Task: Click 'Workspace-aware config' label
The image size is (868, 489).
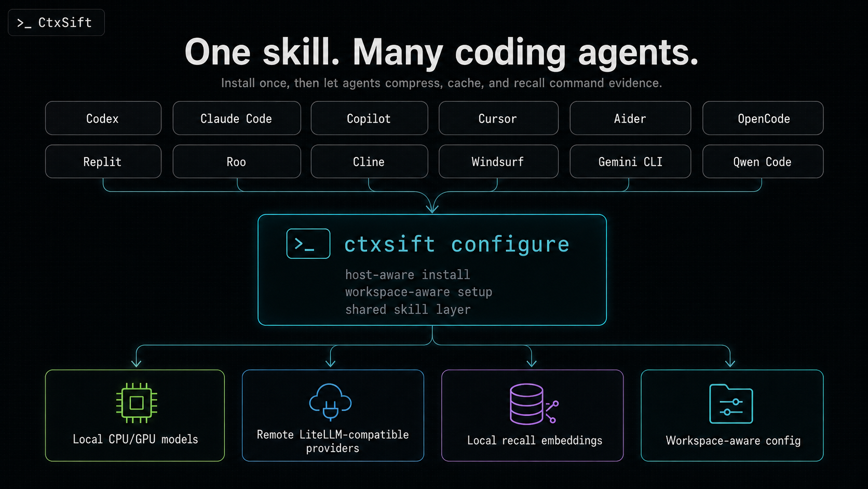Action: point(733,441)
